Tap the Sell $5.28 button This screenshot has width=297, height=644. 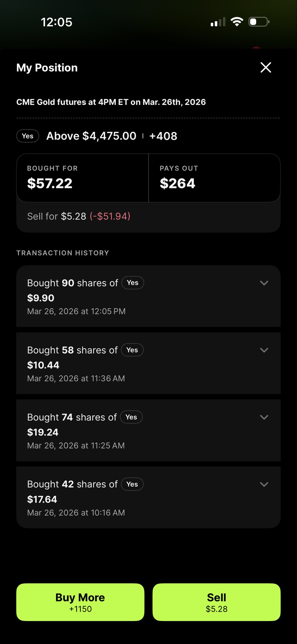216,602
